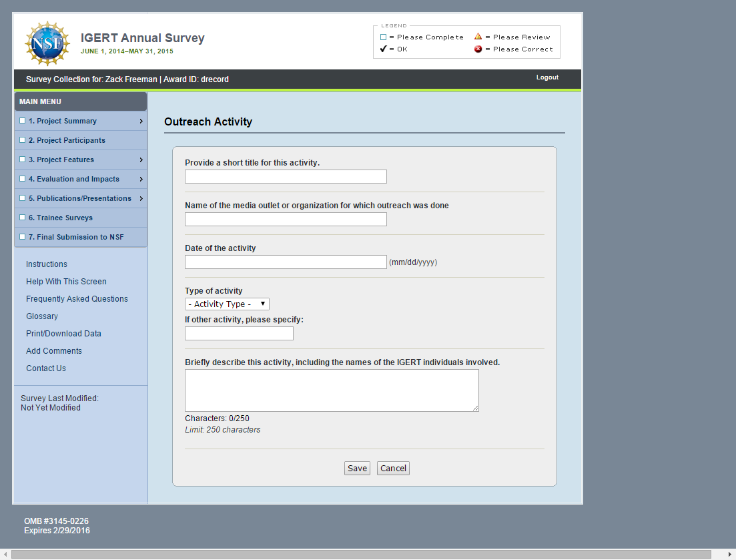
Task: Expand the Project Summary submenu arrow
Action: coord(141,121)
